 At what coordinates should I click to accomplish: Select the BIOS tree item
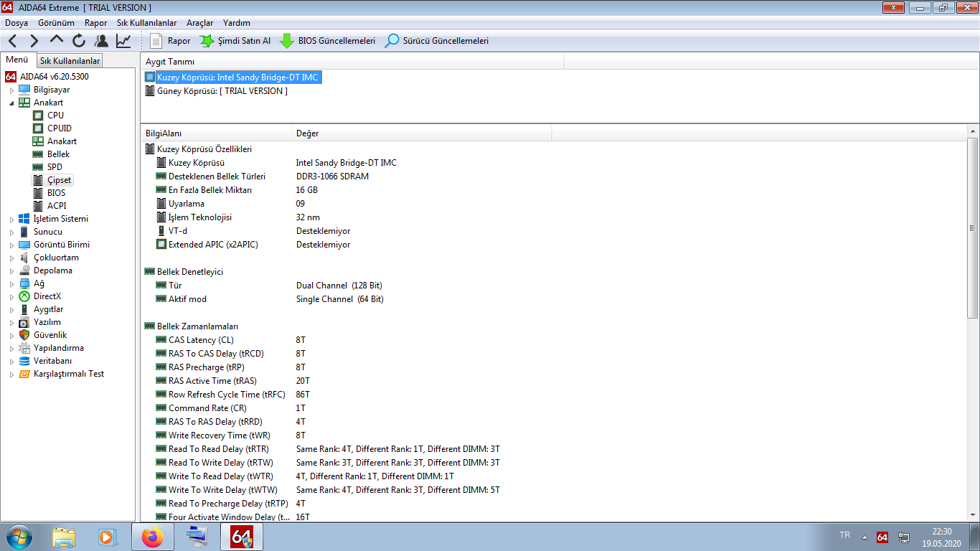tap(56, 193)
